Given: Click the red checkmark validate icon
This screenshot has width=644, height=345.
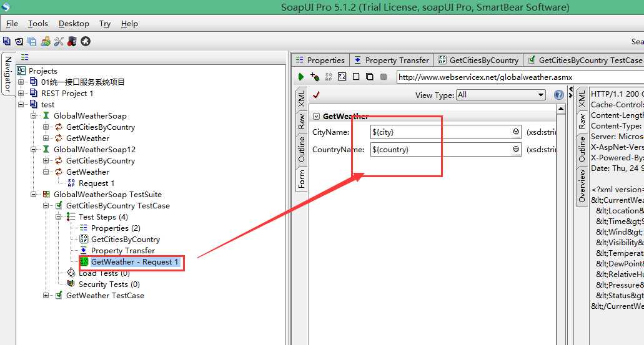Looking at the screenshot, I should click(316, 95).
